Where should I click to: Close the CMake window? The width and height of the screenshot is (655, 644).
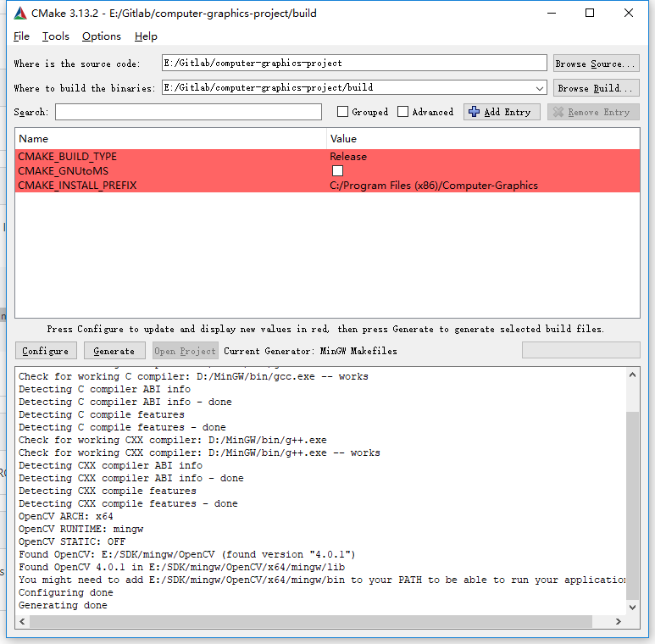628,13
